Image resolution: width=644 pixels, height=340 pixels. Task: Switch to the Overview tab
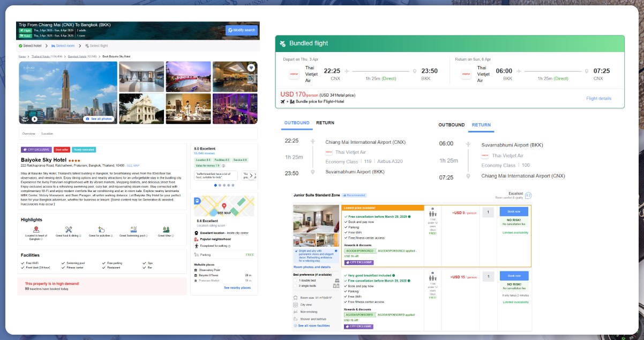[x=29, y=134]
